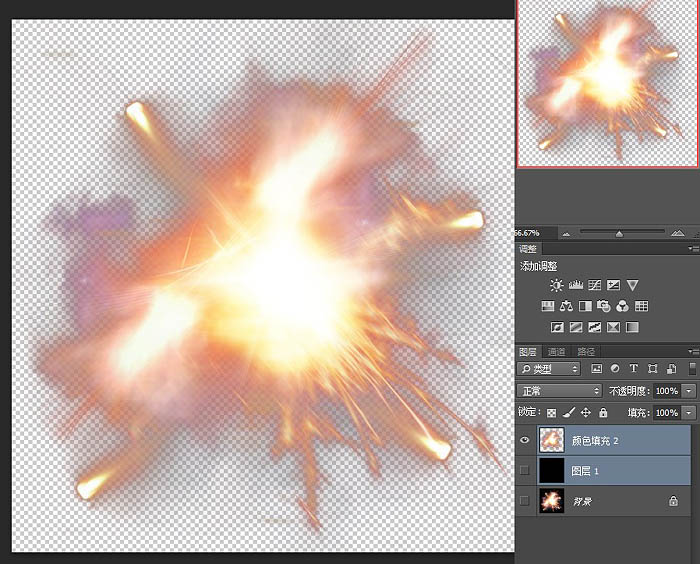Click the lock transparent pixels icon
The height and width of the screenshot is (564, 700).
point(551,413)
